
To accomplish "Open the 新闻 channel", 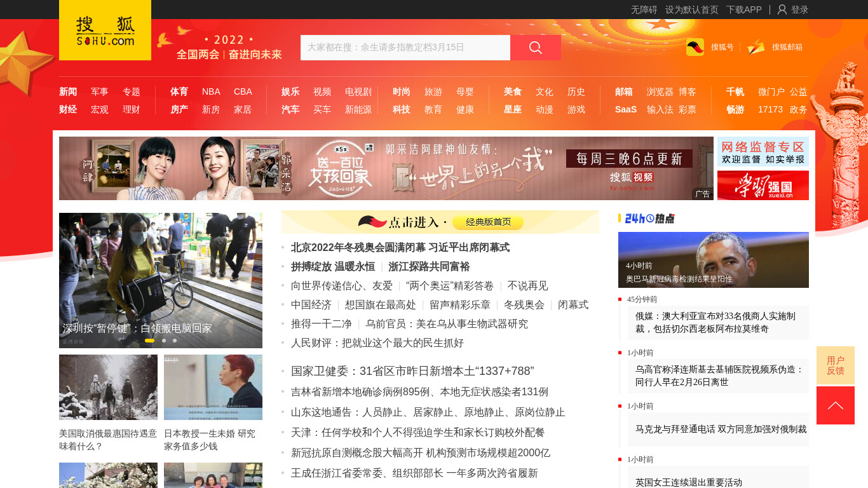I will (68, 91).
